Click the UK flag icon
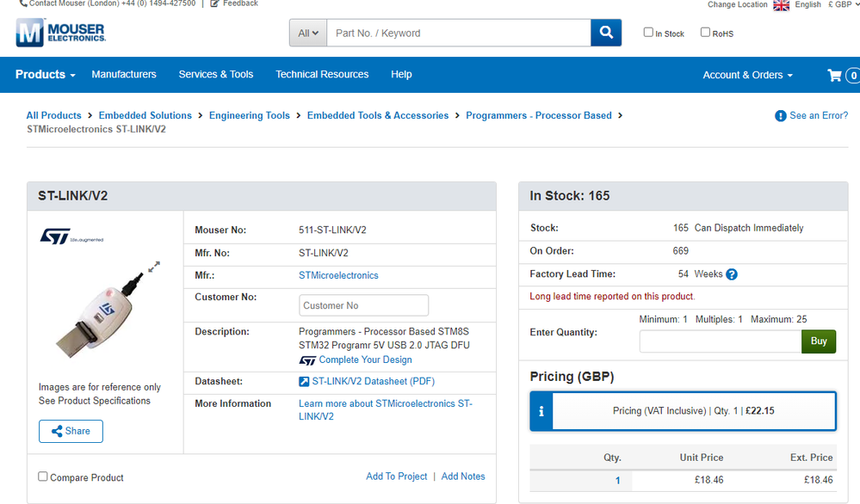Screen dimensions: 860x504 (x=782, y=5)
